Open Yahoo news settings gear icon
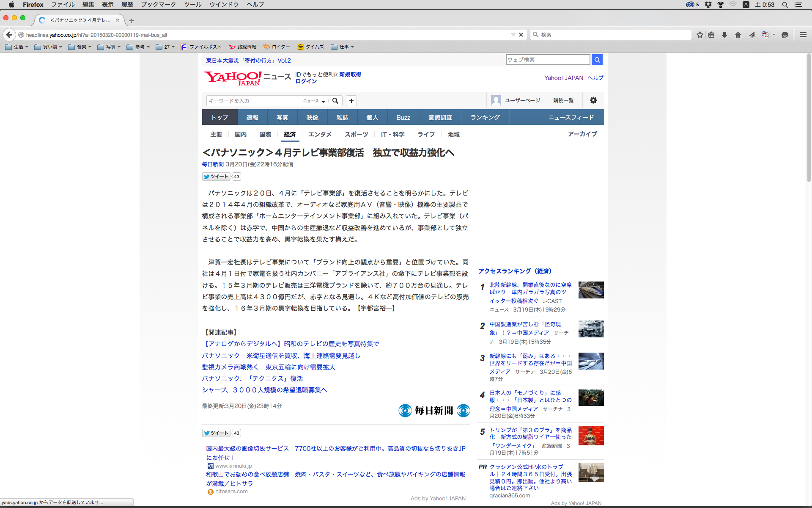The image size is (812, 508). [x=593, y=100]
